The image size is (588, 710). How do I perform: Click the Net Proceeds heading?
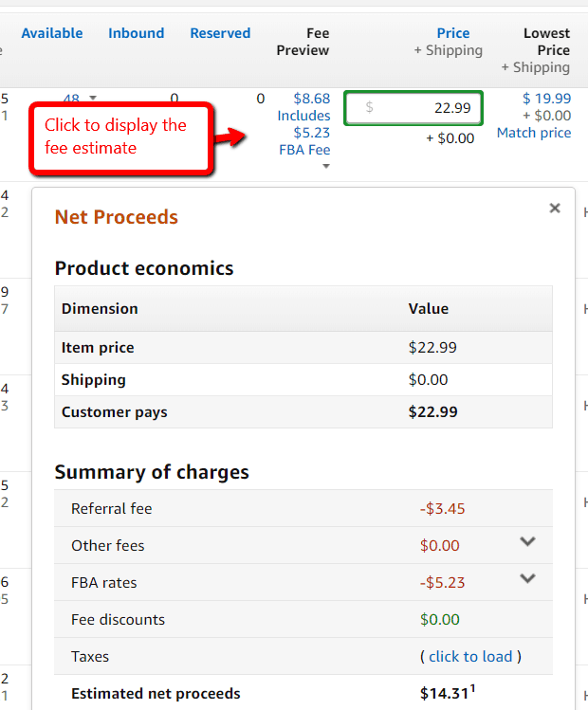coord(117,217)
